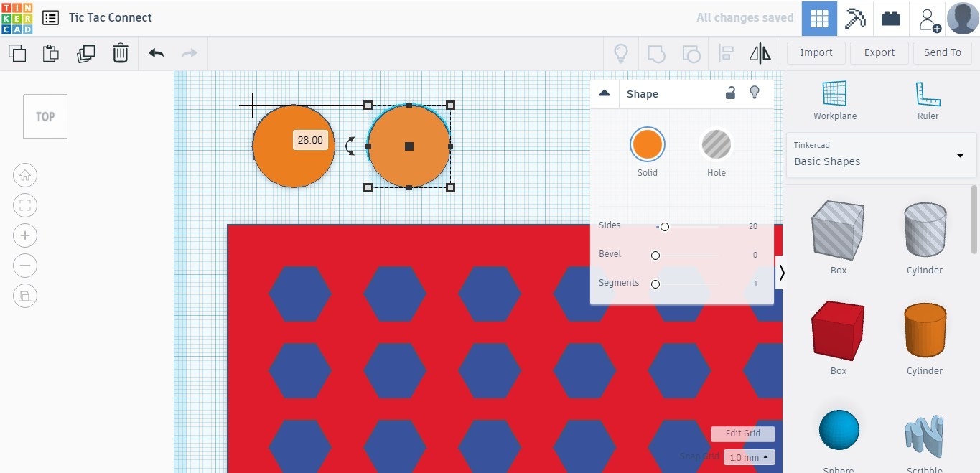Hide the shape using the lightbulb toggle
This screenshot has width=980, height=473.
pos(755,93)
